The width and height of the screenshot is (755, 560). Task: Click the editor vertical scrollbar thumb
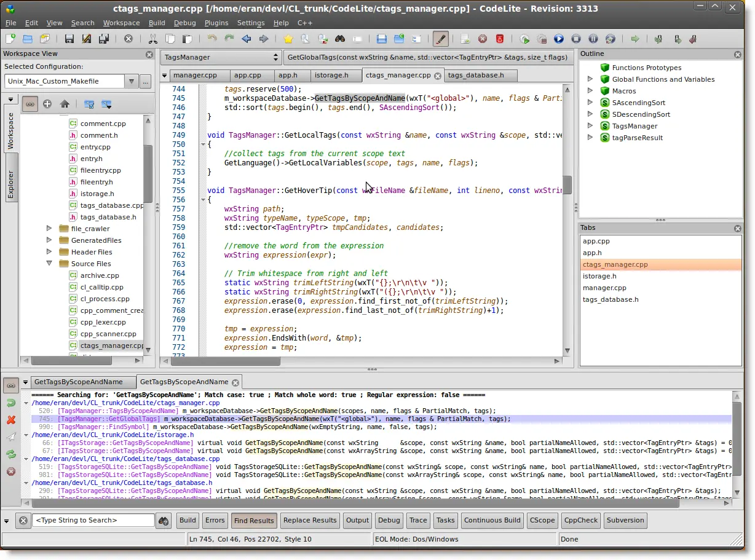[567, 184]
